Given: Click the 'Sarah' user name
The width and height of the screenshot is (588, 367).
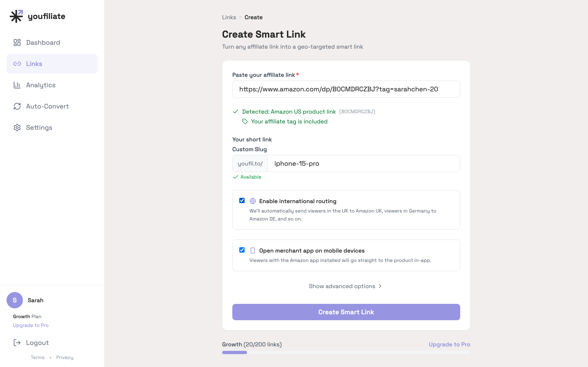Looking at the screenshot, I should pos(35,300).
